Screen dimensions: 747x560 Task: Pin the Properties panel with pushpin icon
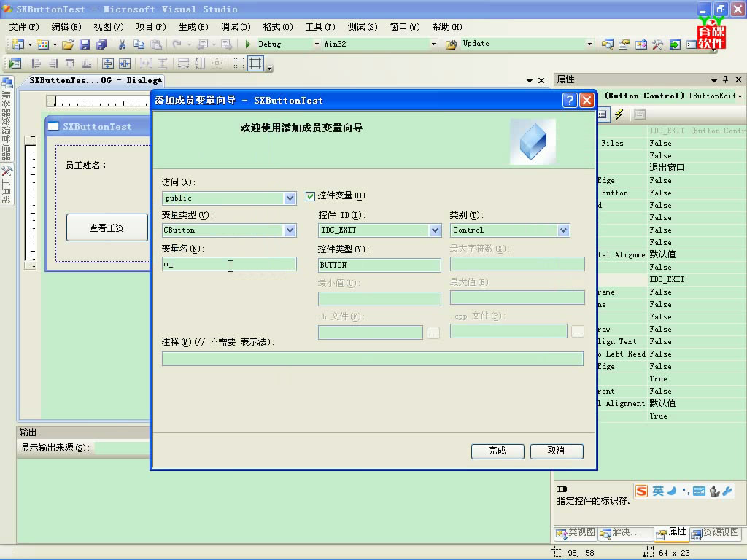(726, 79)
